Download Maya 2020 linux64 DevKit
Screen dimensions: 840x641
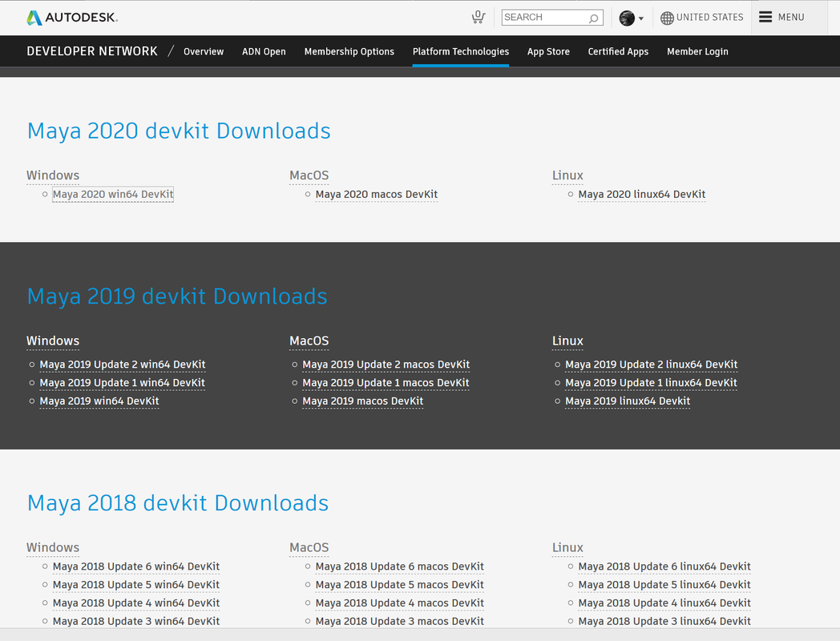[x=642, y=195]
